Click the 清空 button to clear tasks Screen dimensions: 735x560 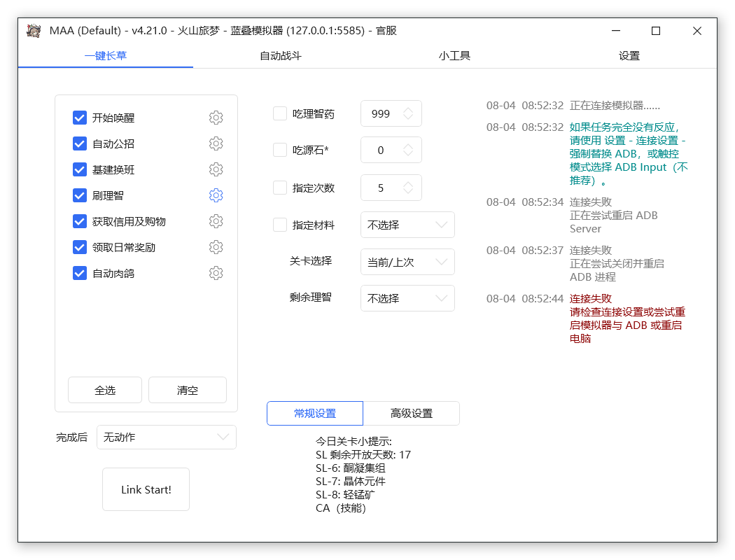[x=187, y=390]
